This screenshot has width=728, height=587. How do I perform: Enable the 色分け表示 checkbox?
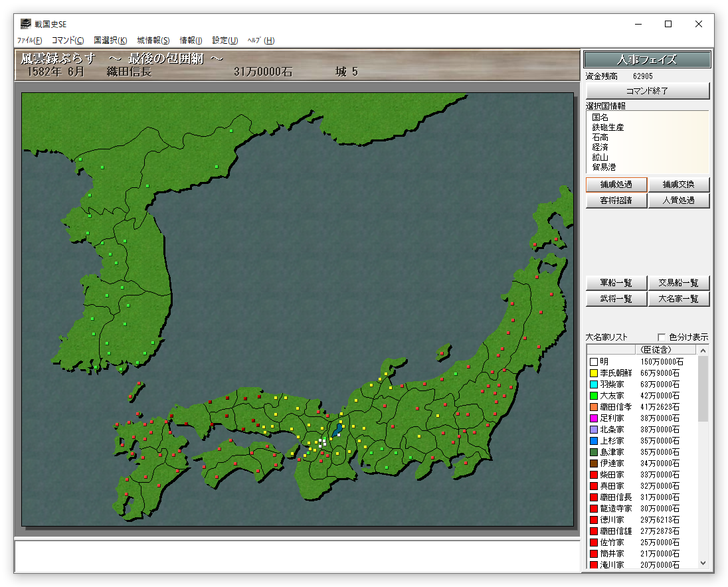662,337
